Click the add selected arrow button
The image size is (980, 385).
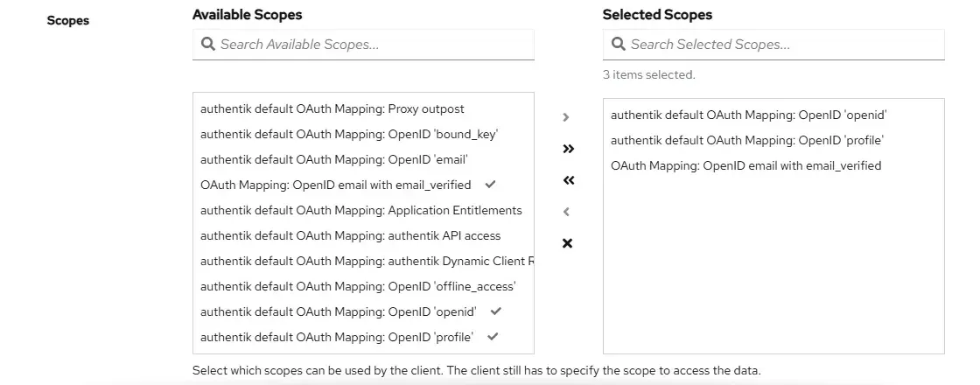[x=566, y=117]
